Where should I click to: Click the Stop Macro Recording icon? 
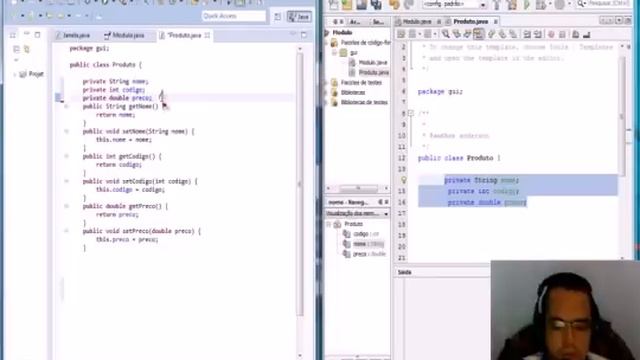(562, 35)
